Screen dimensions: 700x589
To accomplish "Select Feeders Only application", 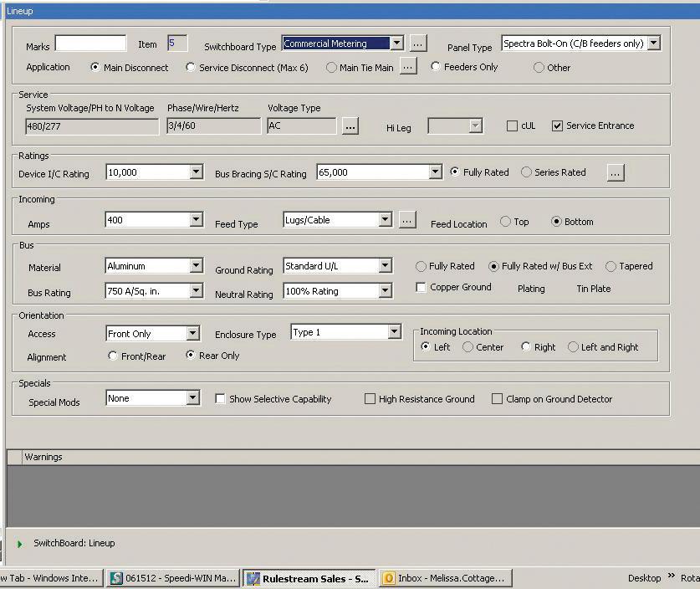I will point(435,67).
